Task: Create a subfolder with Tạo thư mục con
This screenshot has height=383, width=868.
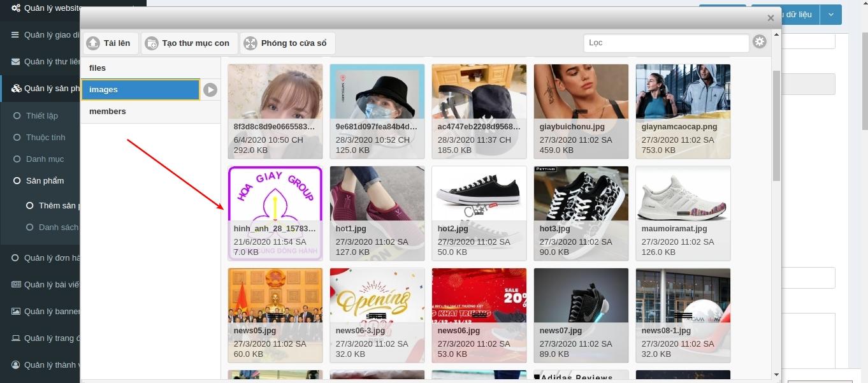Action: (x=189, y=43)
